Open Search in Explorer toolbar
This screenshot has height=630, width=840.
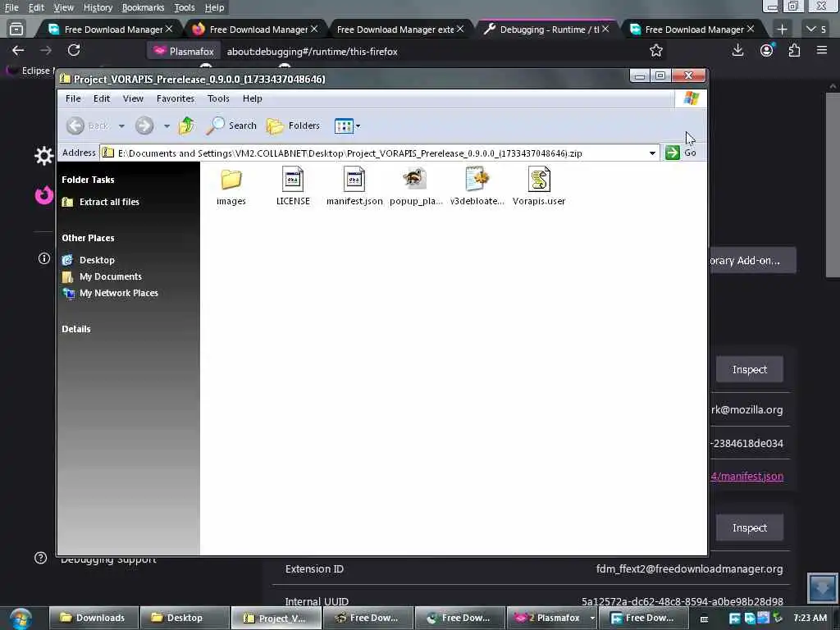[x=231, y=126]
